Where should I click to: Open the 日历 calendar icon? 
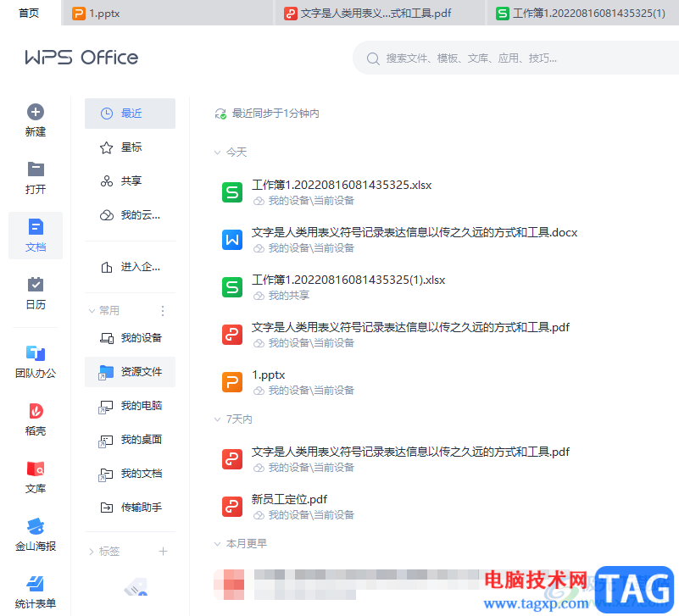[36, 285]
